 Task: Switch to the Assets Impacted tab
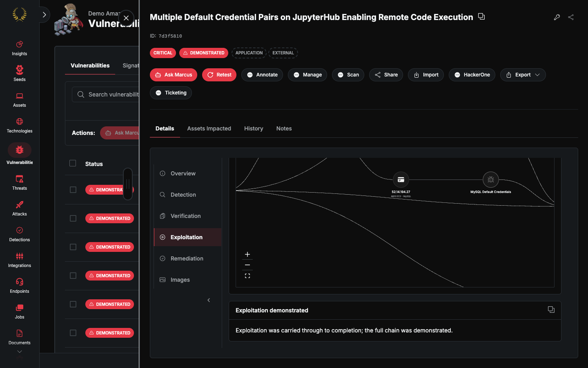tap(209, 128)
